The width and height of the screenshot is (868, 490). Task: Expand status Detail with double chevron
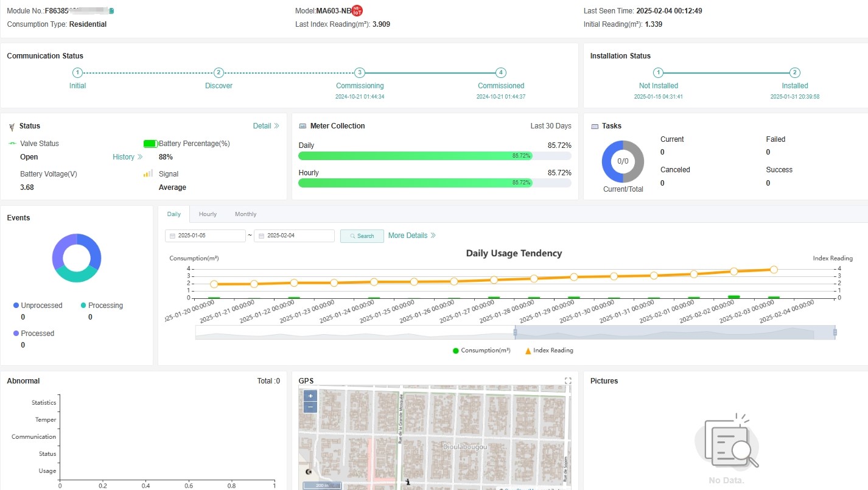pos(266,126)
